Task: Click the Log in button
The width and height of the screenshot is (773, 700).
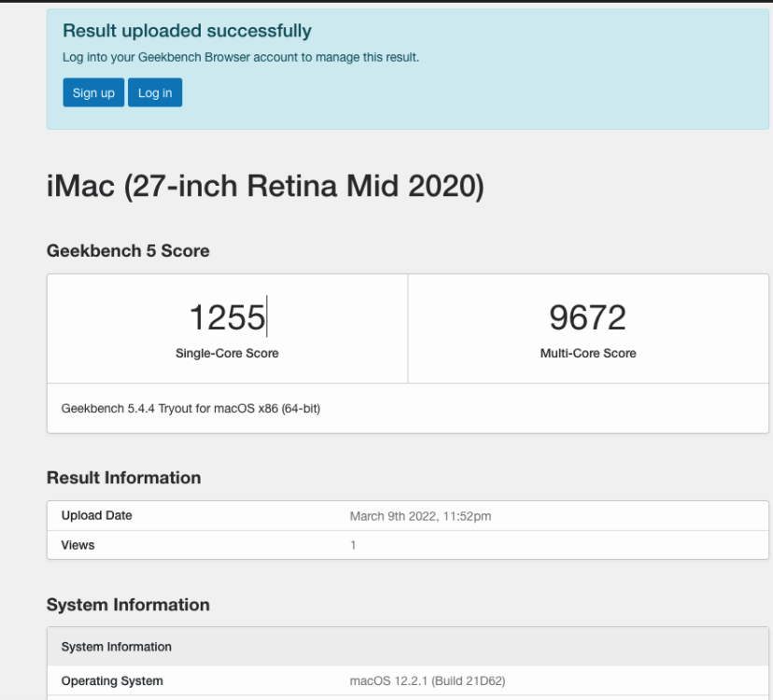Action: 155,92
